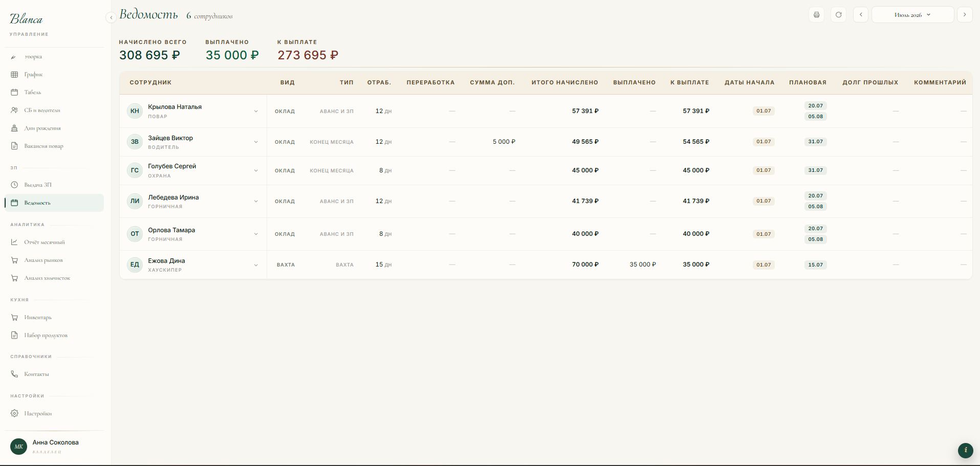Open Набор продуктов link
The height and width of the screenshot is (466, 980).
coord(54,336)
